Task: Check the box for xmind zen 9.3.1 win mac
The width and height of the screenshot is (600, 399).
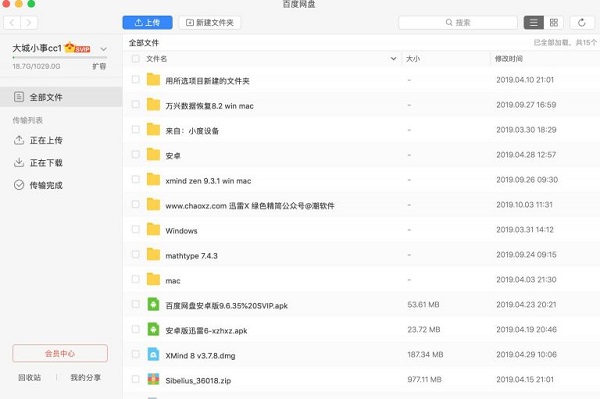Action: coord(135,179)
